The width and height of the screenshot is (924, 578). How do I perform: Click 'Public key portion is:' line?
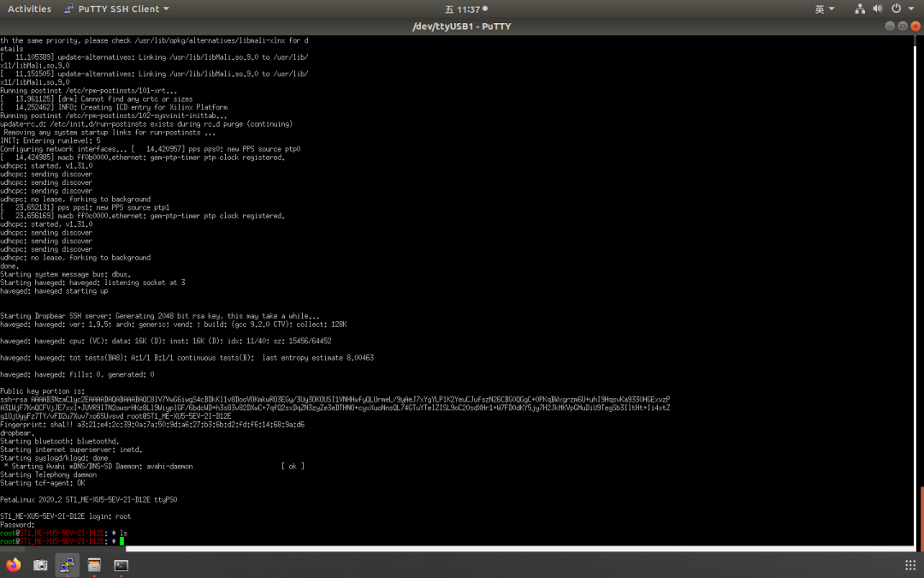click(x=43, y=391)
